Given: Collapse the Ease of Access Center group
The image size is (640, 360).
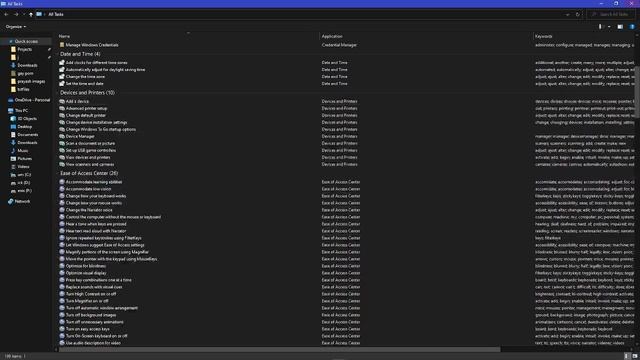Looking at the screenshot, I should [89, 173].
